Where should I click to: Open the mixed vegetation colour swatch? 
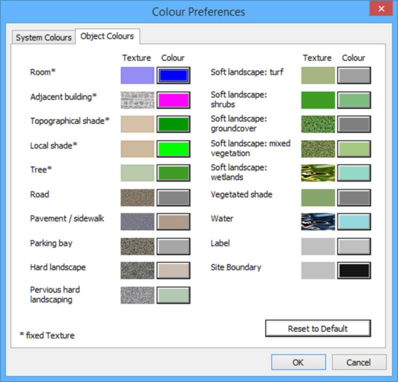[354, 149]
